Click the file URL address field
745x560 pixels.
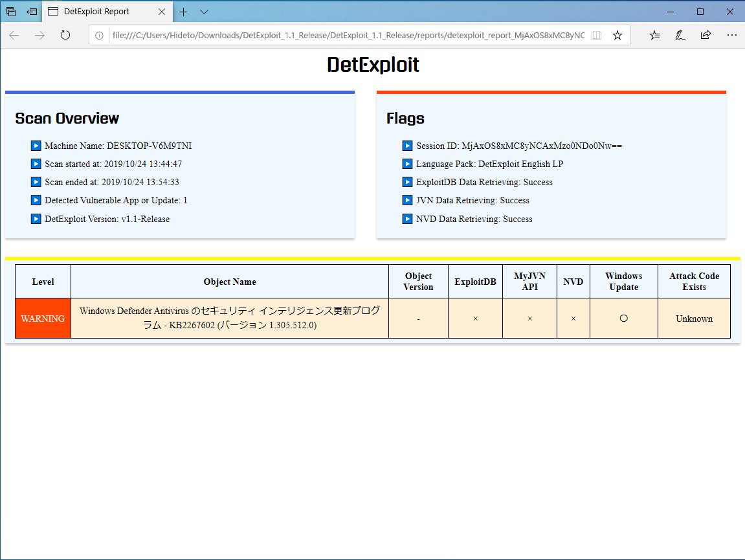(348, 35)
